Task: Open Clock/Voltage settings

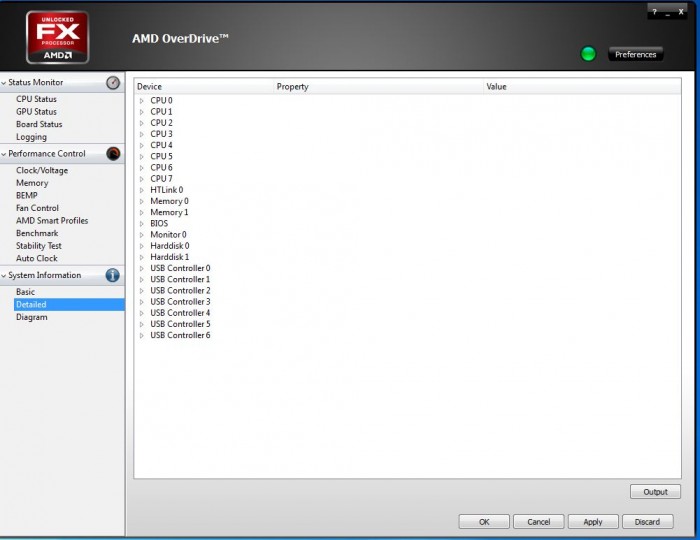Action: pos(42,170)
